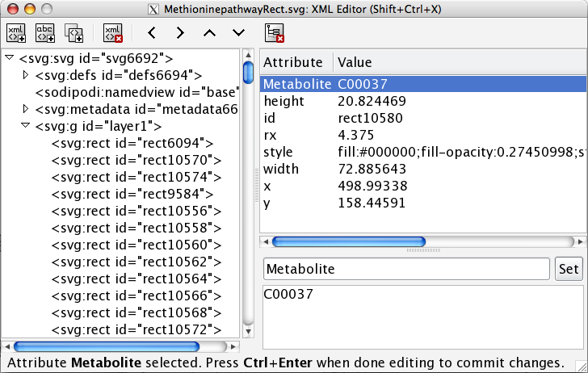Viewport: 588px width, 373px height.
Task: Click the attribute list scroll right arrow
Action: coord(581,241)
